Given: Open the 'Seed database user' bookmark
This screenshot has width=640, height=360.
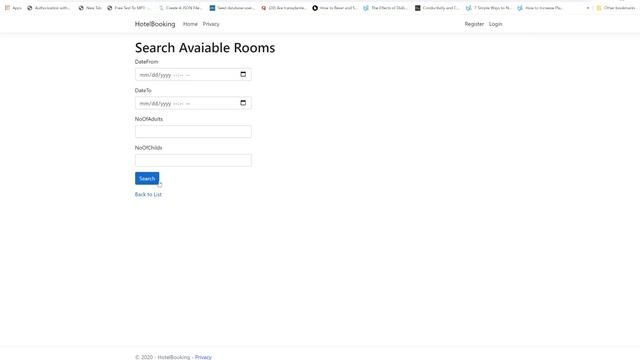Looking at the screenshot, I should coord(232,8).
